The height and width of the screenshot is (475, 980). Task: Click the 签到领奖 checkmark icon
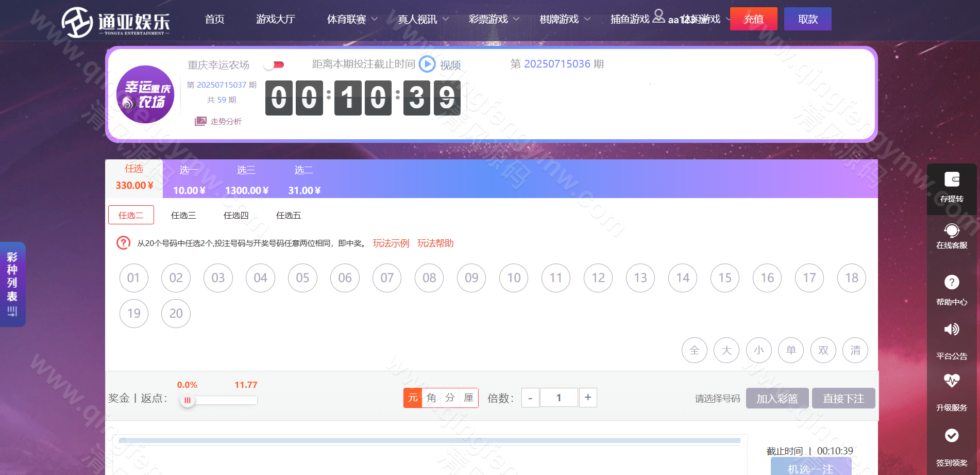pos(951,436)
